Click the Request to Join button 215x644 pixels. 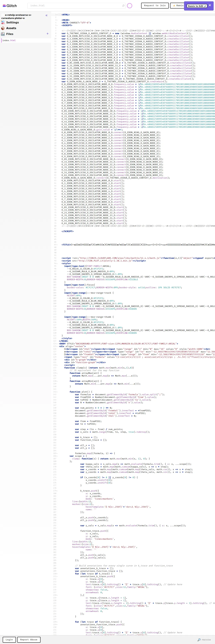click(x=155, y=6)
